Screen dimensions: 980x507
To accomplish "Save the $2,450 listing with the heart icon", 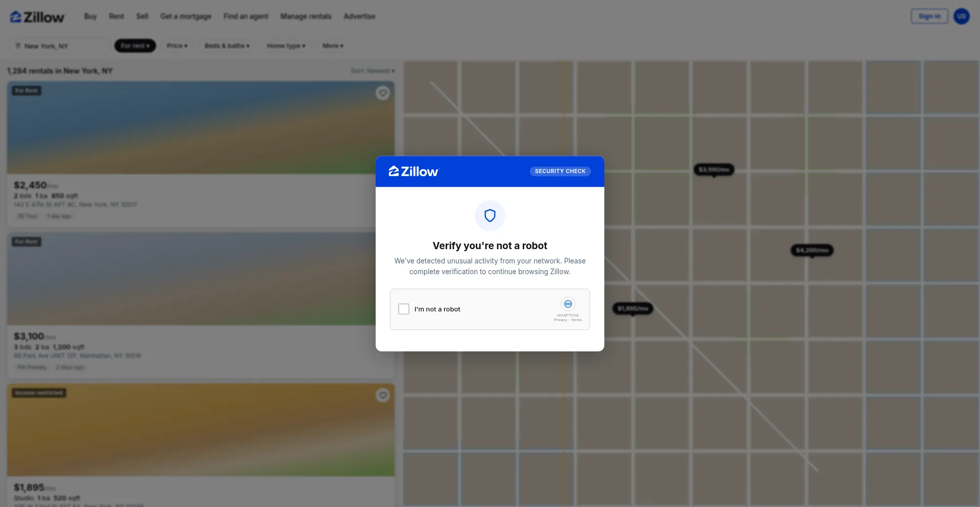I will click(383, 93).
